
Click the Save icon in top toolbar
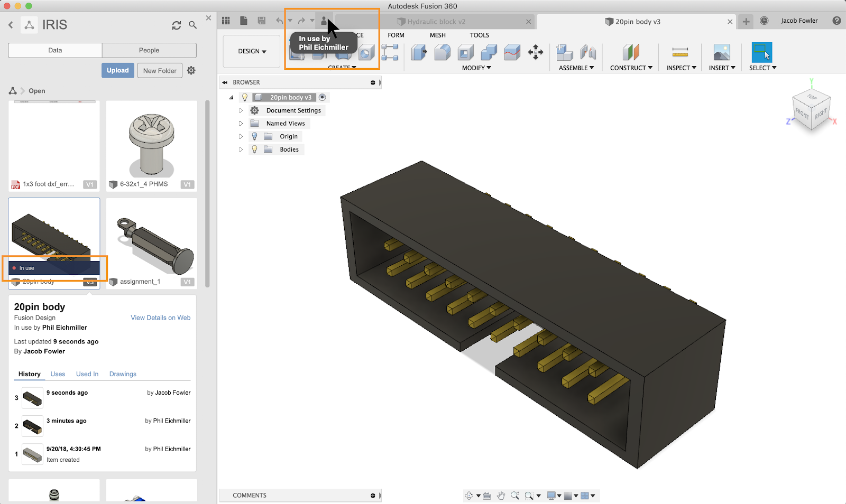(262, 21)
